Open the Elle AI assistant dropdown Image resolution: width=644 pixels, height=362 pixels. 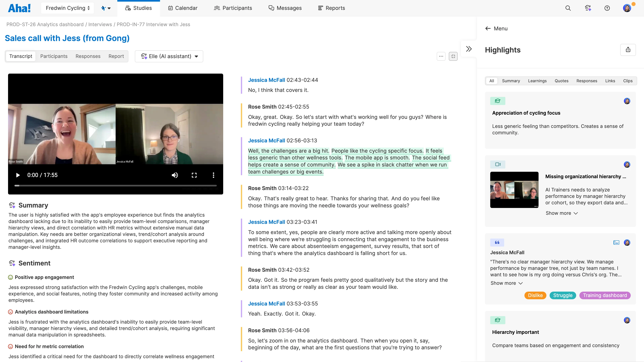coord(169,56)
